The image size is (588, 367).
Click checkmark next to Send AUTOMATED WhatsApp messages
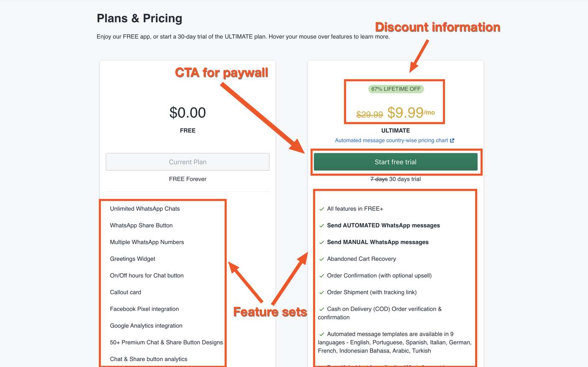(x=321, y=226)
